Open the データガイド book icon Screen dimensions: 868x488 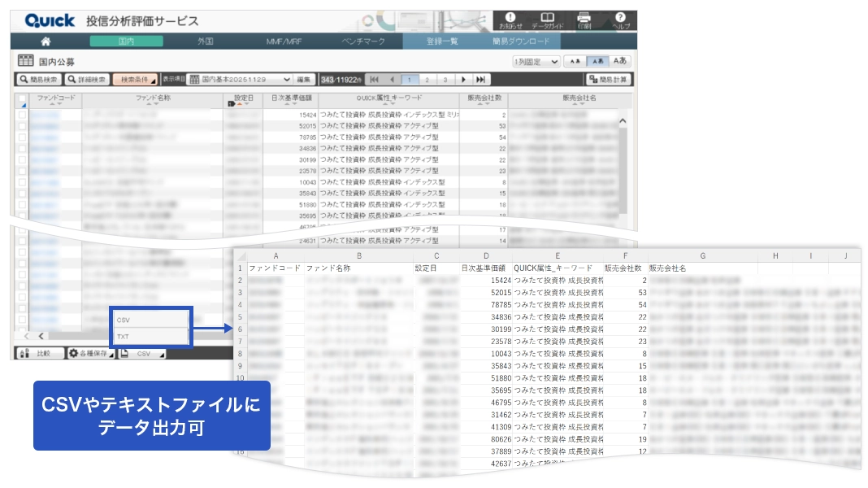pos(547,20)
